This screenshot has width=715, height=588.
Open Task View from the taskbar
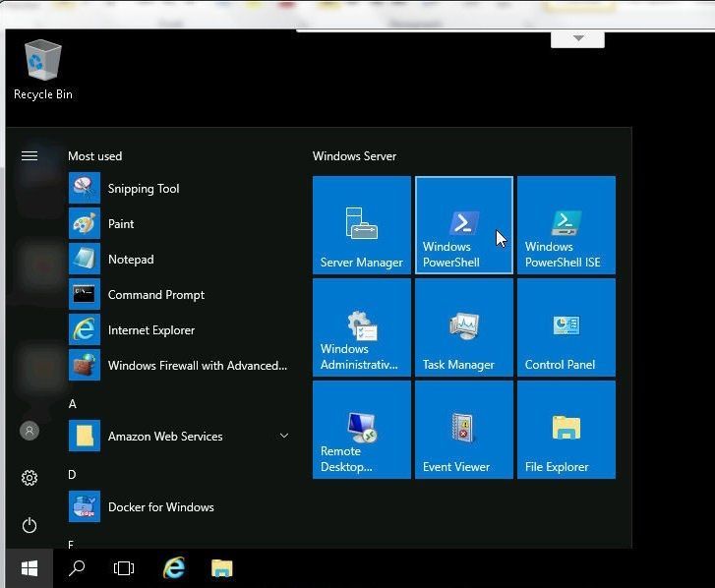[124, 568]
